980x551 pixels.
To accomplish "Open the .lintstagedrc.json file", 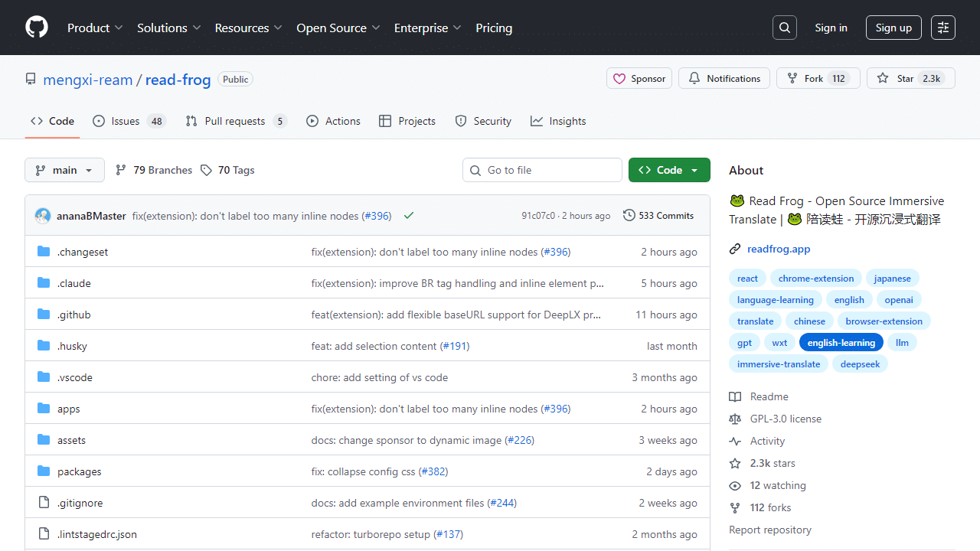I will [x=97, y=534].
